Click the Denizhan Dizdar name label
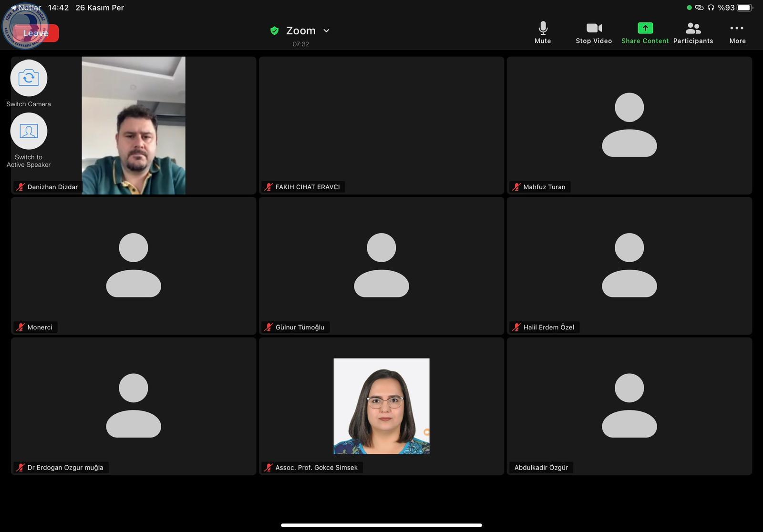This screenshot has height=532, width=763. tap(52, 187)
